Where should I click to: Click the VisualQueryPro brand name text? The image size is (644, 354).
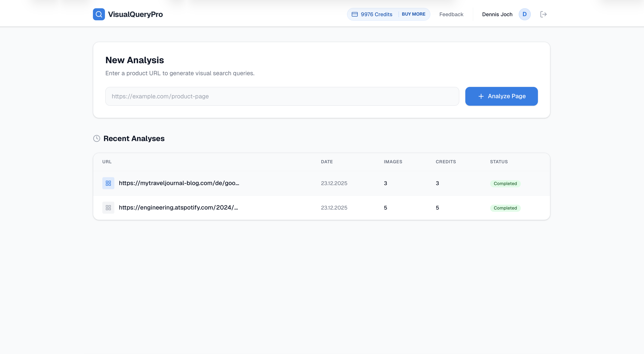pyautogui.click(x=135, y=14)
